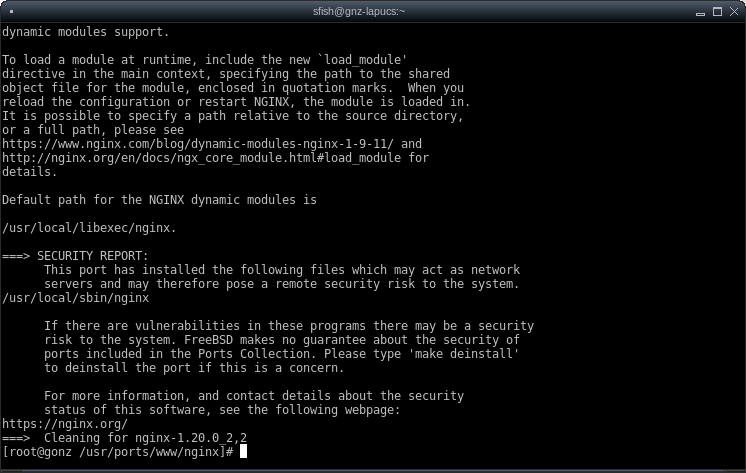Close the sfish@gnz-lapucs terminal window
Screen dimensions: 746x473
click(x=734, y=11)
